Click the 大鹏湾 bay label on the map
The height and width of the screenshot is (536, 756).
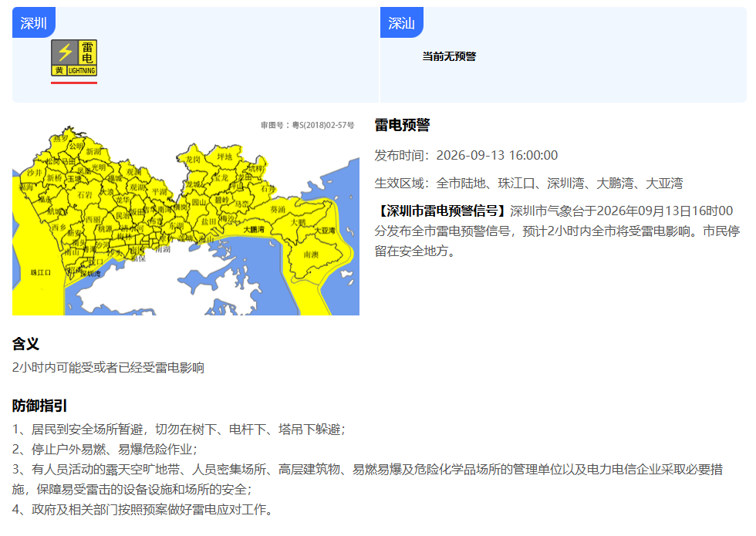click(254, 230)
